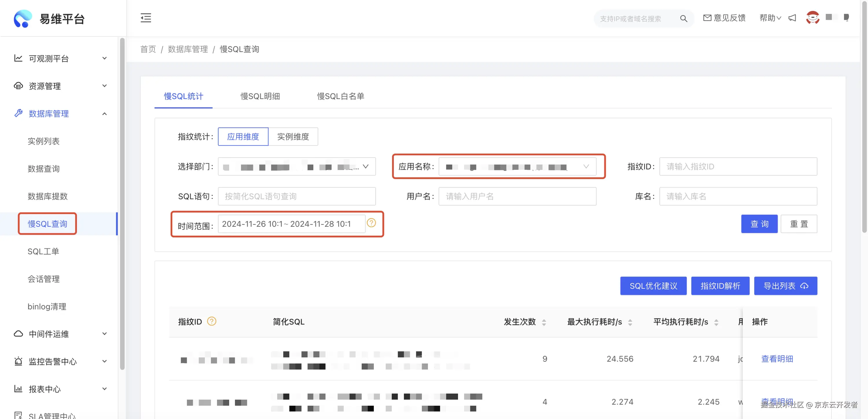Sort by 发生次数 column arrows
868x419 pixels.
click(x=544, y=322)
